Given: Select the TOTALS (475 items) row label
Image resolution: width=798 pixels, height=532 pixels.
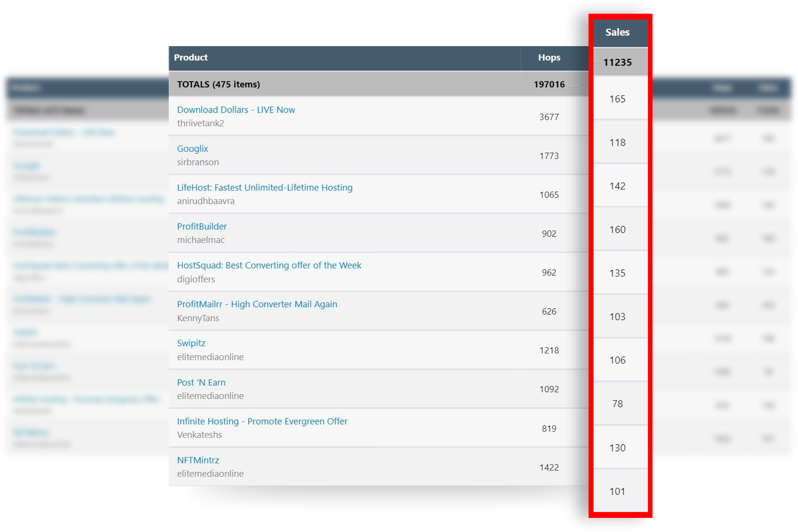Looking at the screenshot, I should (x=219, y=84).
